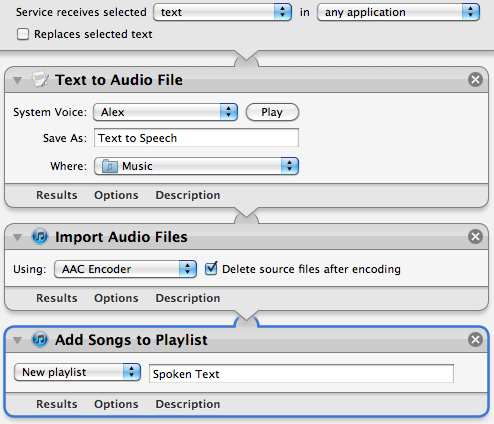Open the AAC Encoder dropdown

click(125, 269)
